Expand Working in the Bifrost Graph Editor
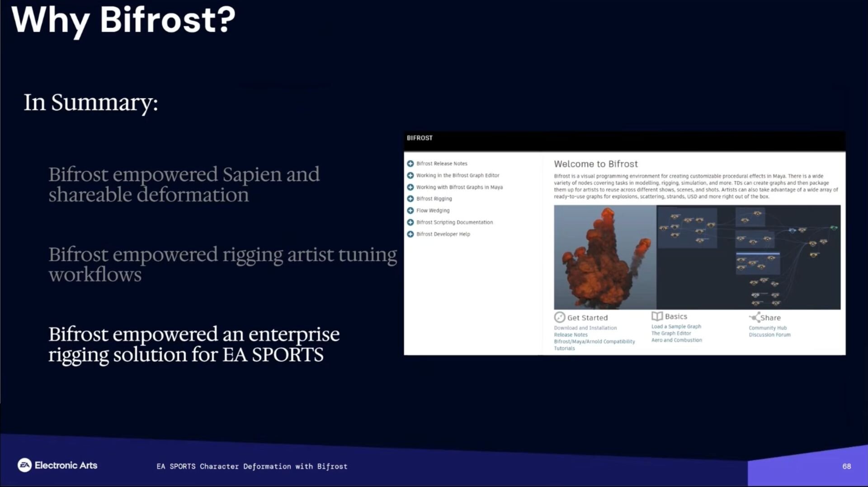 coord(410,175)
